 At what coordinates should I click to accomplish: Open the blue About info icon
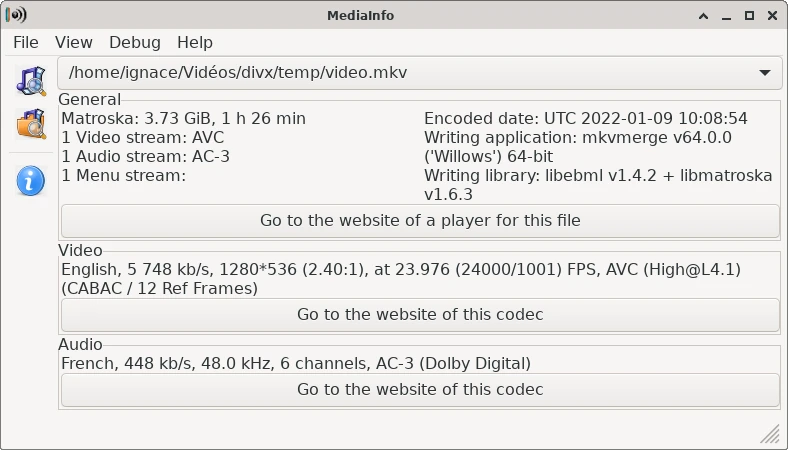coord(31,181)
